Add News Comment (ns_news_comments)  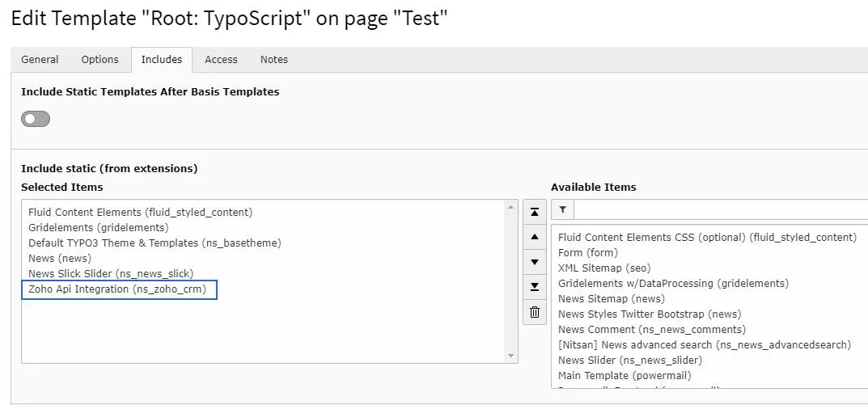[x=651, y=330]
